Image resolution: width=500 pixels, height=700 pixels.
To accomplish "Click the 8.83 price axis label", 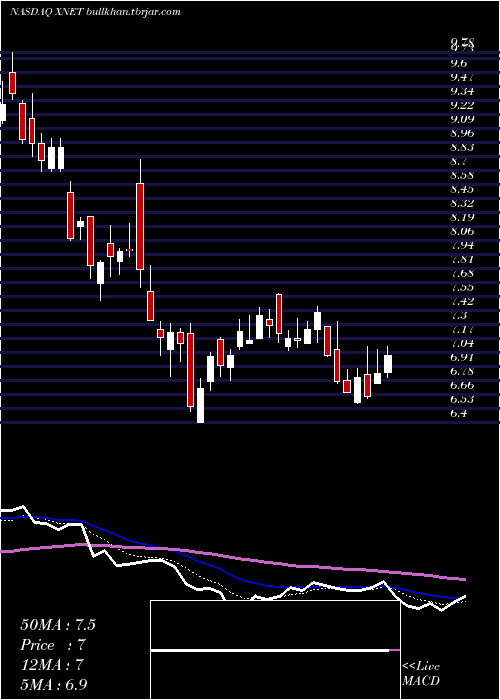I will tap(462, 147).
